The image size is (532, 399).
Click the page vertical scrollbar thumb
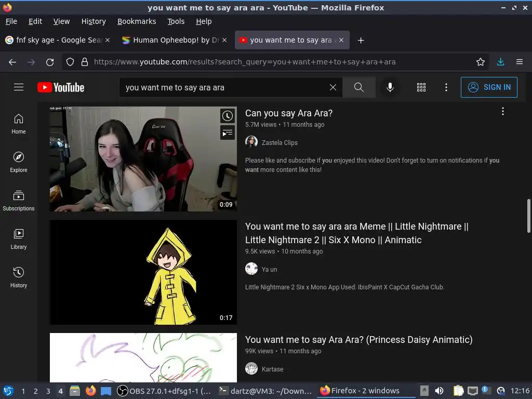click(528, 216)
